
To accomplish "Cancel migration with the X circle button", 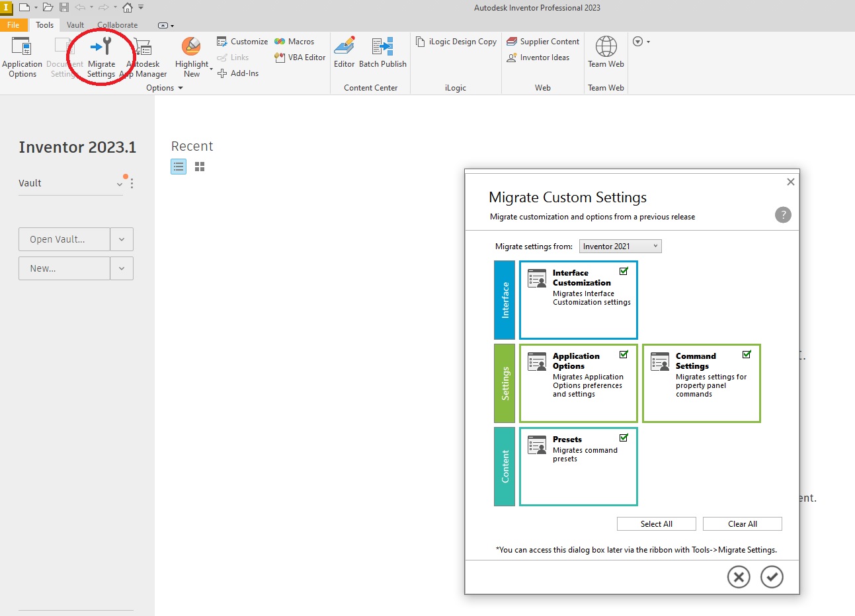I will coord(739,577).
